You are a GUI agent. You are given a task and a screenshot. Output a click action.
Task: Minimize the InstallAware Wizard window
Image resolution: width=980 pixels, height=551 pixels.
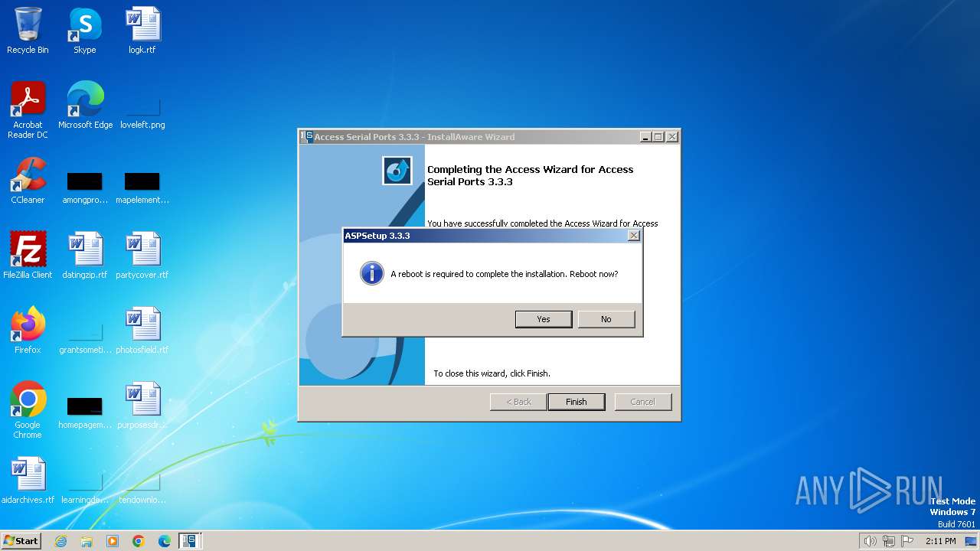645,137
